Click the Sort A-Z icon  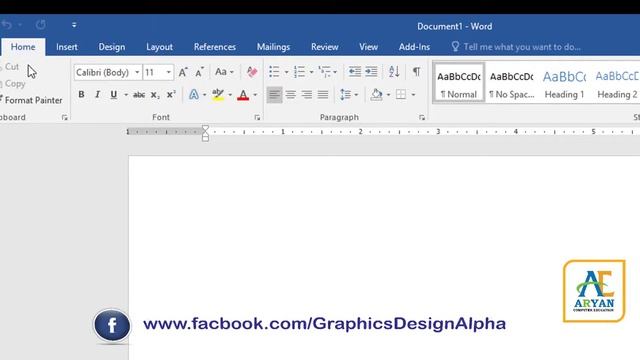tap(394, 72)
